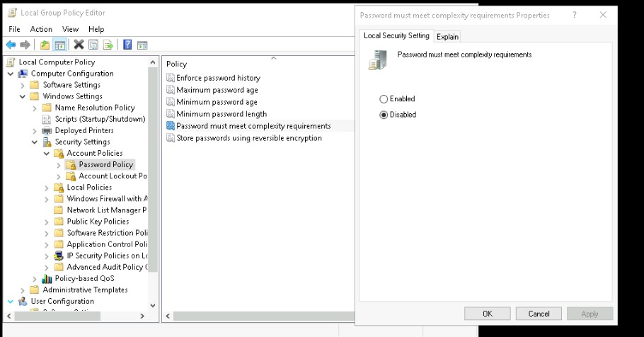The width and height of the screenshot is (644, 337).
Task: Select Advanced Audit Policy Configuration item
Action: (107, 267)
